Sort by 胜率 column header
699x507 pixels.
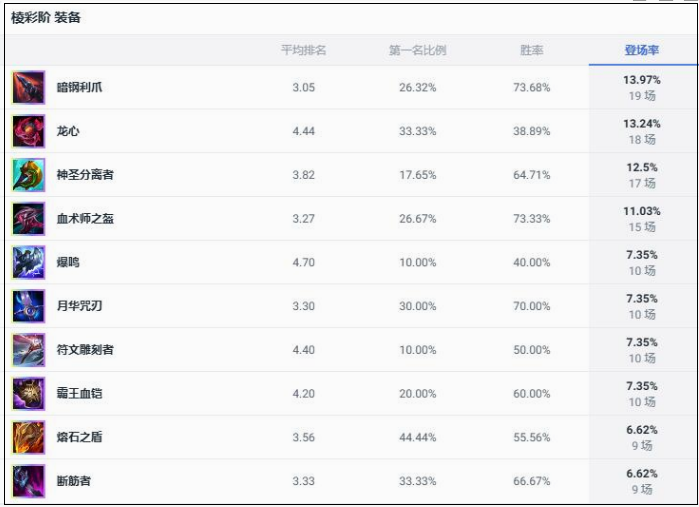click(531, 50)
